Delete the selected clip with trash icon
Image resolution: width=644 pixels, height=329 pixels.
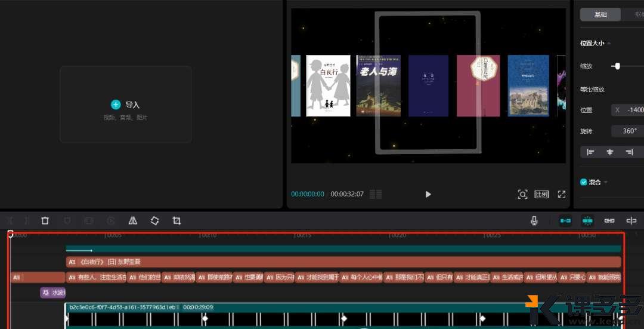tap(45, 221)
